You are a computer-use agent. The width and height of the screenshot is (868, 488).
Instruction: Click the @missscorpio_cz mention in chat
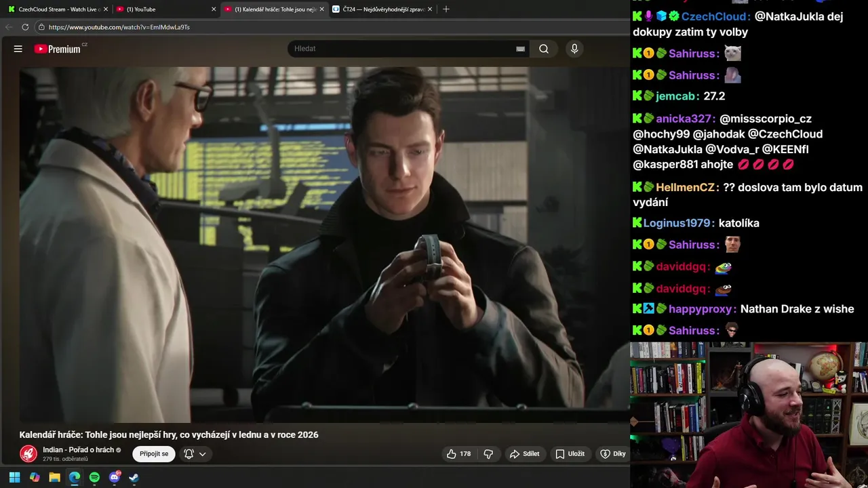pos(766,119)
